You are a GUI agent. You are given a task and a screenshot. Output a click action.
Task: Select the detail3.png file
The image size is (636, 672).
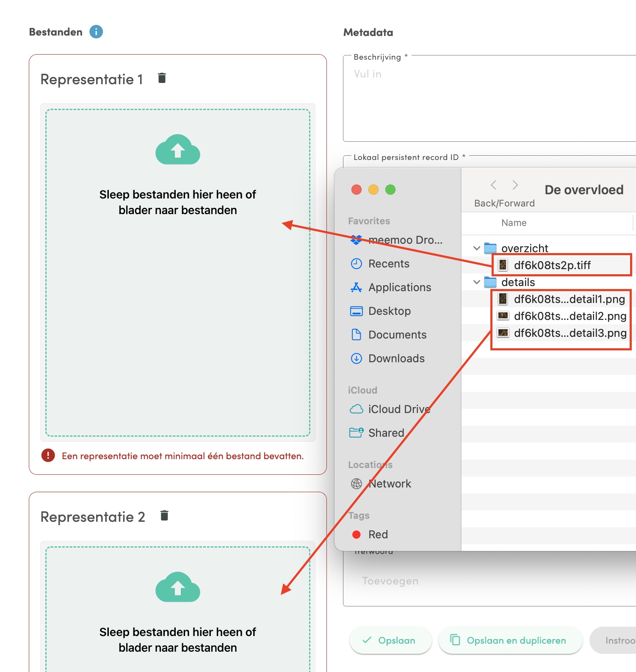tap(549, 333)
